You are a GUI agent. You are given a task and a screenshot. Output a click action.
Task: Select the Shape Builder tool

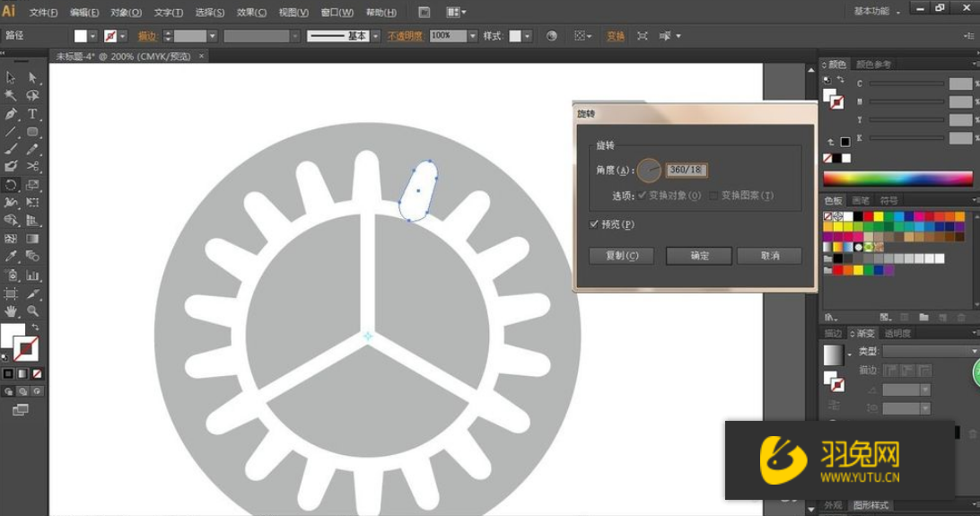point(11,221)
